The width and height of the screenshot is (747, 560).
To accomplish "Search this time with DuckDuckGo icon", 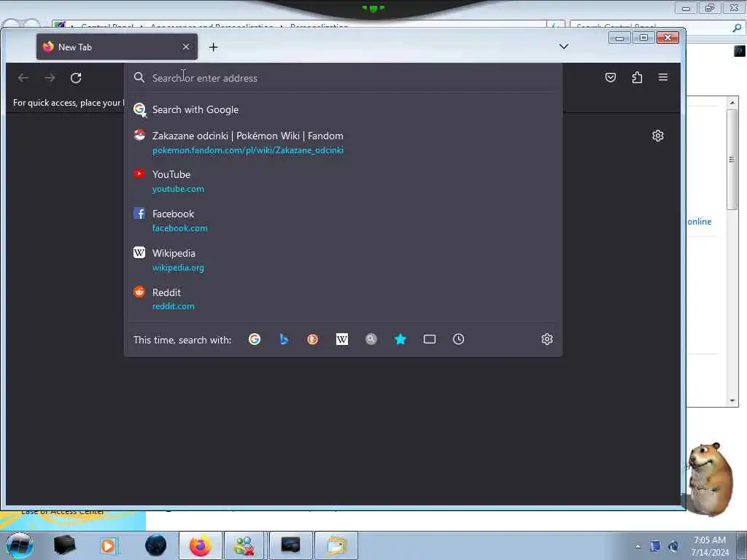I will tap(312, 339).
